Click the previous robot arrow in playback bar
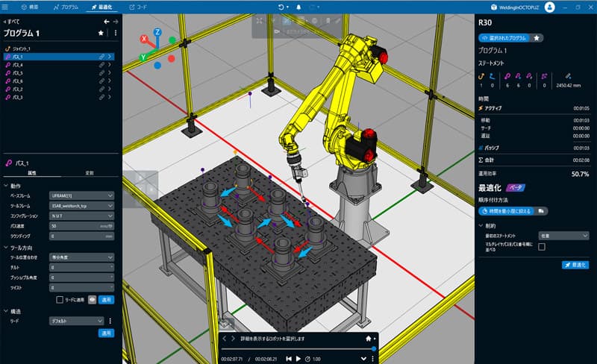This screenshot has height=364, width=597. click(x=225, y=339)
